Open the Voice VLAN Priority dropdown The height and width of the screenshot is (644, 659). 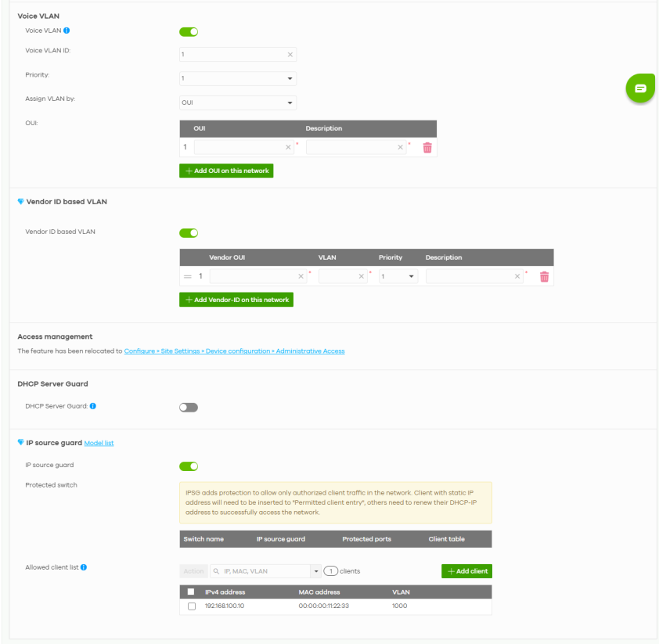point(238,78)
